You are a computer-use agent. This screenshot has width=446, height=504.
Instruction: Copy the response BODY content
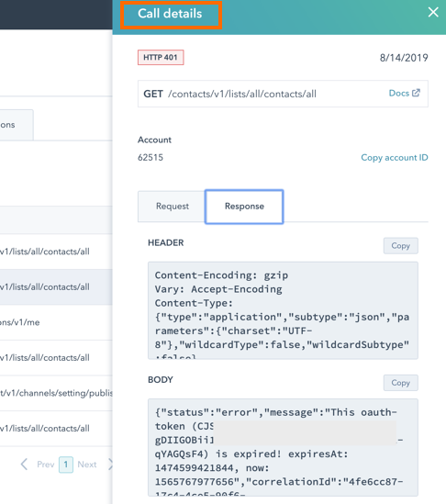(401, 383)
